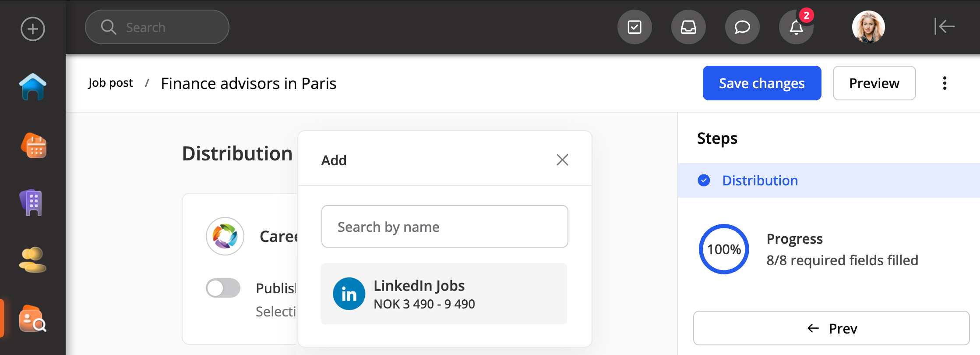Click the plus add icon in sidebar

pyautogui.click(x=33, y=29)
